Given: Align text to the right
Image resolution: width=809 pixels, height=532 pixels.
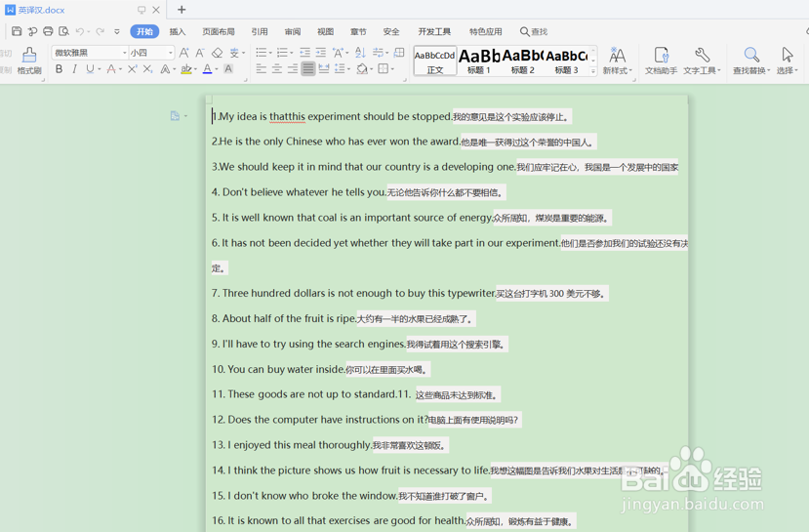Looking at the screenshot, I should click(x=293, y=68).
